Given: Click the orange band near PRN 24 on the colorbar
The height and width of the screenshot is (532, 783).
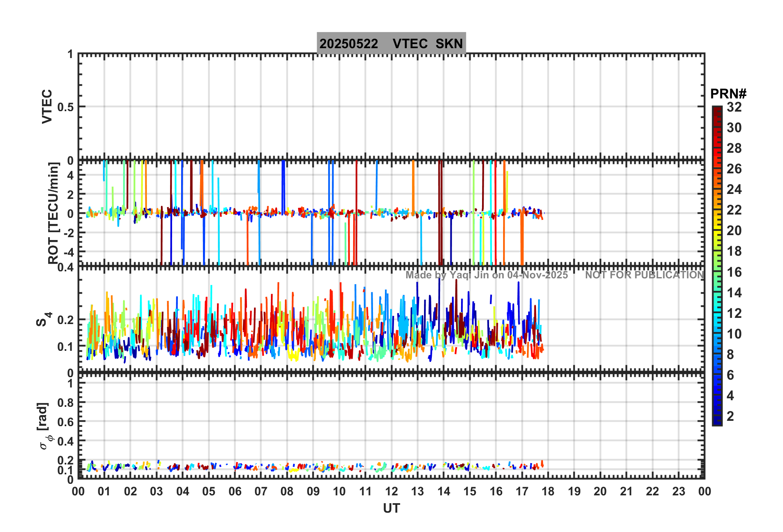Looking at the screenshot, I should (717, 189).
